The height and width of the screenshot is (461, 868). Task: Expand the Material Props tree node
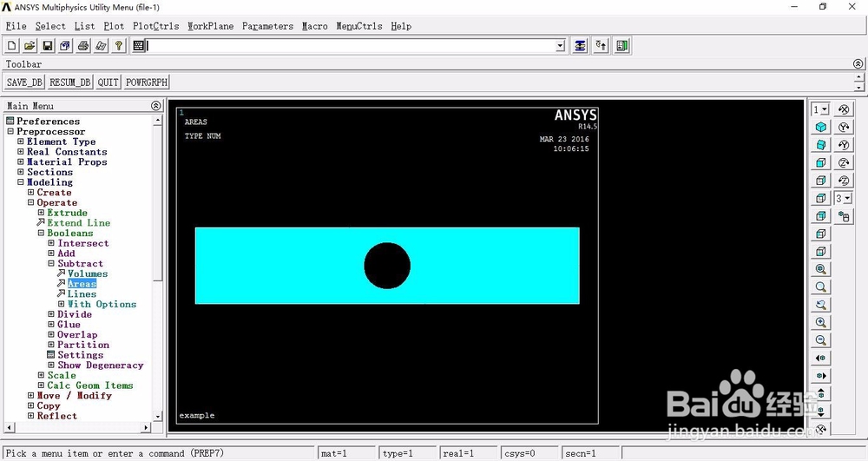tap(21, 162)
